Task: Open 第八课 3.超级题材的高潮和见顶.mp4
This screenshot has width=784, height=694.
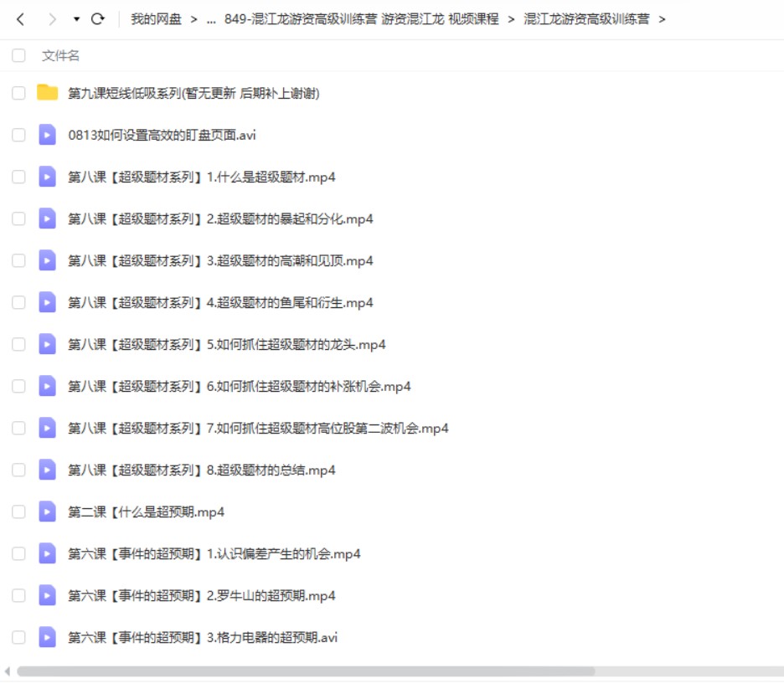Action: point(220,261)
